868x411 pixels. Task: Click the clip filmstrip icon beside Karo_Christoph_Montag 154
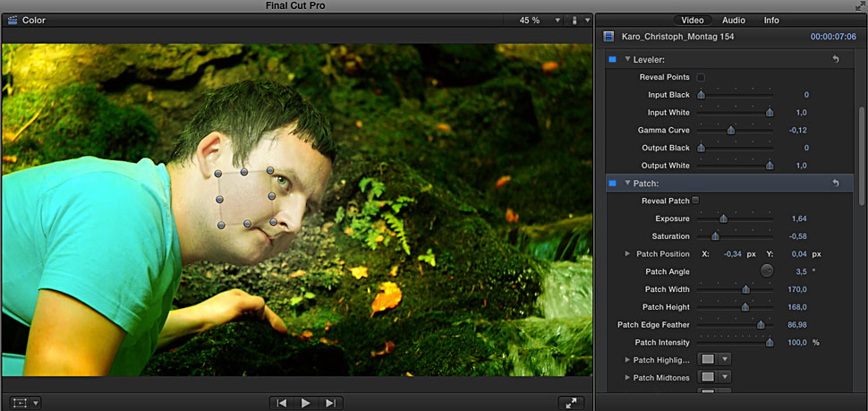click(609, 38)
